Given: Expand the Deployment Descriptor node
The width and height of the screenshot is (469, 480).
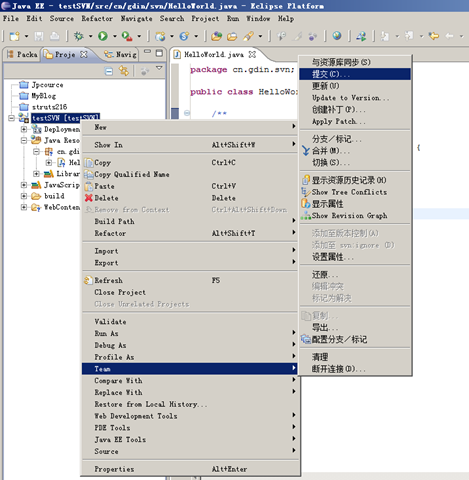Looking at the screenshot, I should coord(24,129).
